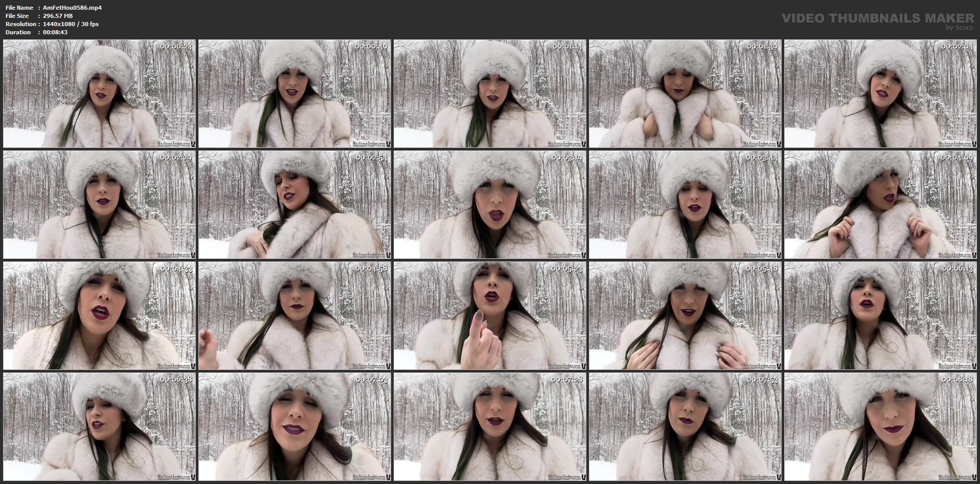980x484 pixels.
Task: Click the resolution value 1440x1080 / 30 fps
Action: 71,24
